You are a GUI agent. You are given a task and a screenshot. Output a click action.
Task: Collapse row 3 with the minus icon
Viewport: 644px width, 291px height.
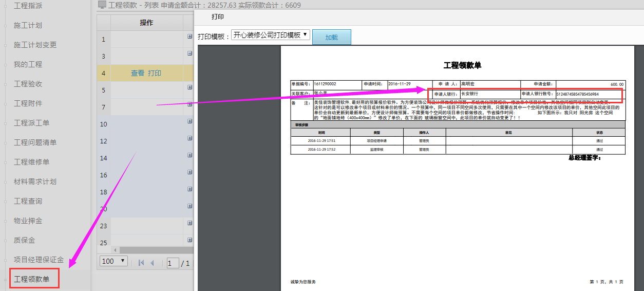[190, 53]
